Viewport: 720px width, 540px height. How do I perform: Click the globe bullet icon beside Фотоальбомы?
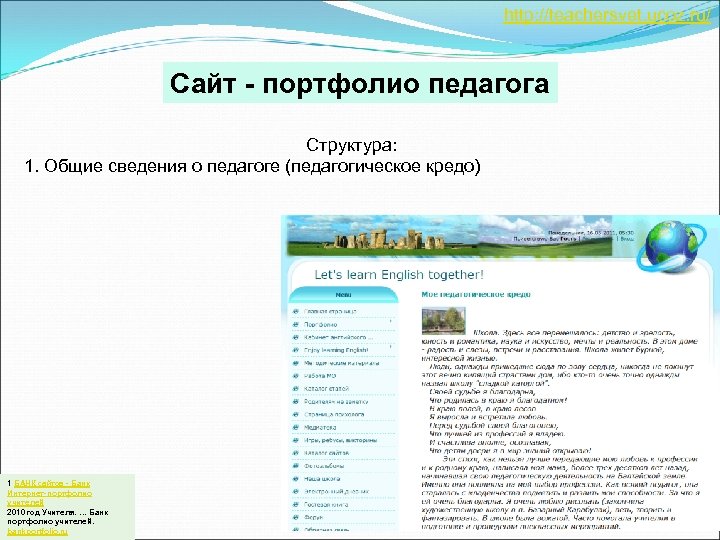click(296, 466)
